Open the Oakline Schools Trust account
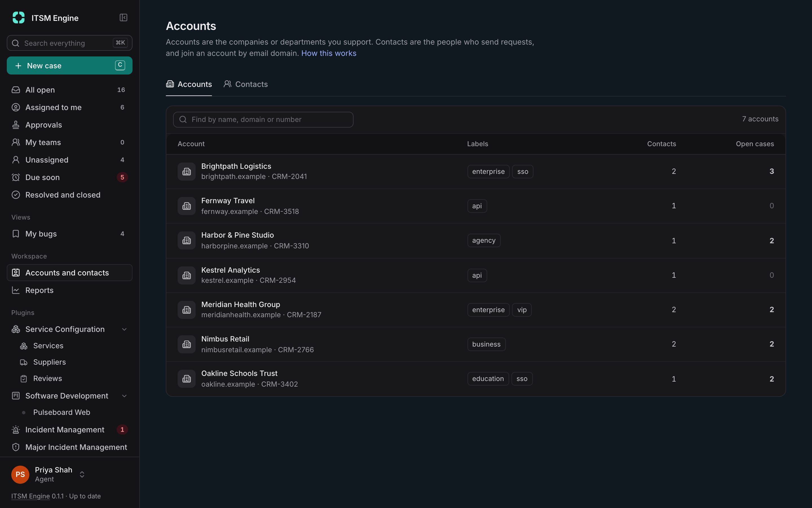Viewport: 812px width, 508px height. [x=476, y=379]
